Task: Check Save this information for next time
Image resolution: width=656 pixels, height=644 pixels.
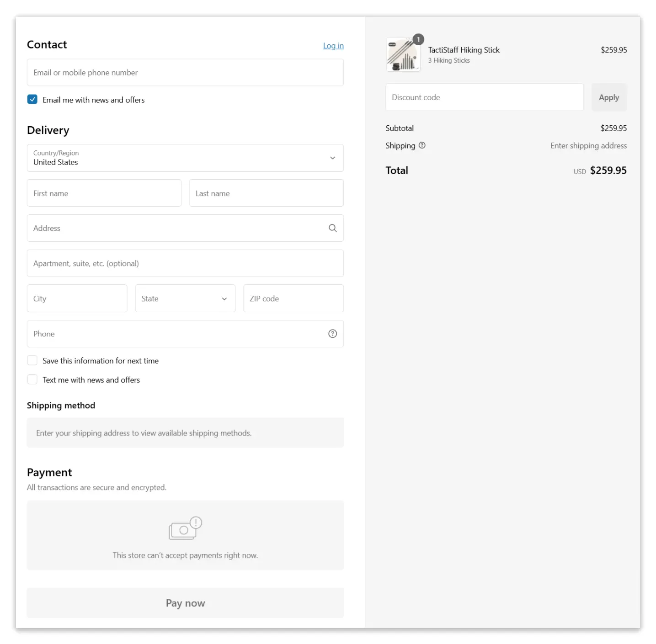Action: [32, 361]
